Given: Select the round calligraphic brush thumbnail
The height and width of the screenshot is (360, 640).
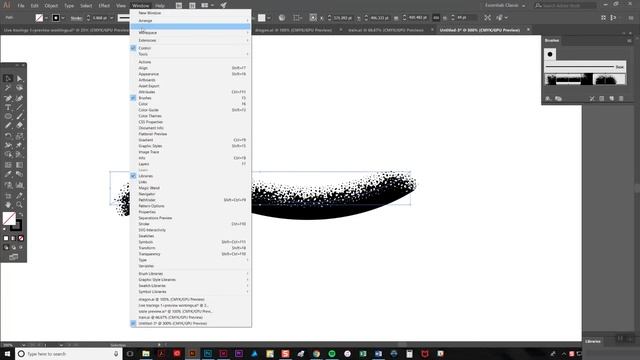Looking at the screenshot, I should 550,54.
